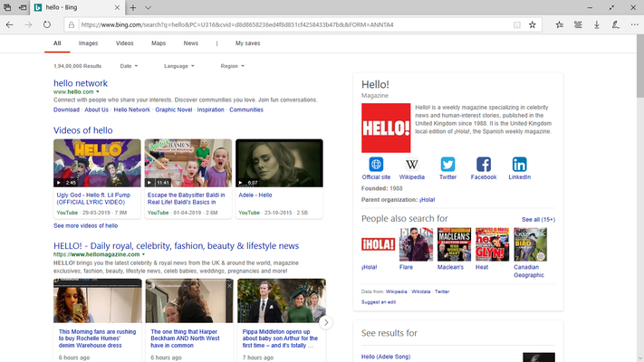Switch to the News tab
This screenshot has height=362, width=644.
pyautogui.click(x=190, y=43)
